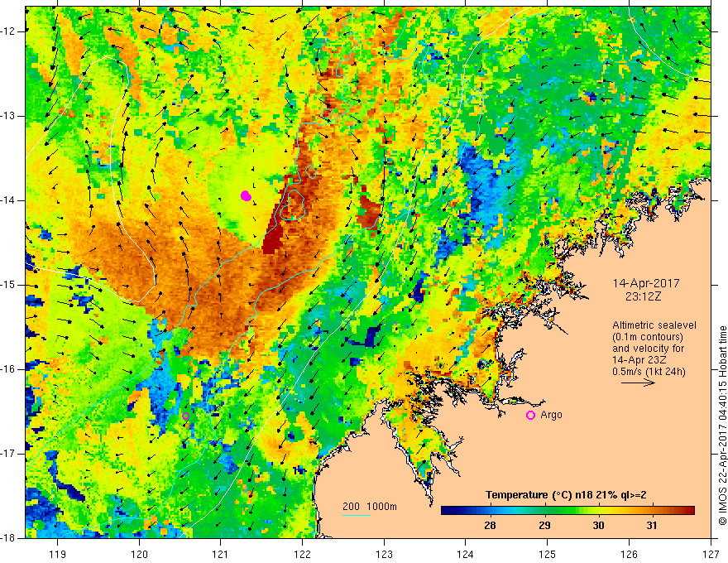728x563 pixels.
Task: Click the Argo legend circle marker
Action: [530, 416]
